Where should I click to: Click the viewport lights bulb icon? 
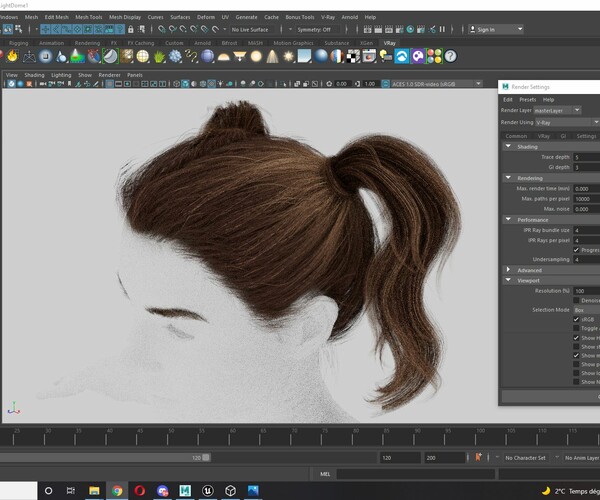(x=221, y=84)
